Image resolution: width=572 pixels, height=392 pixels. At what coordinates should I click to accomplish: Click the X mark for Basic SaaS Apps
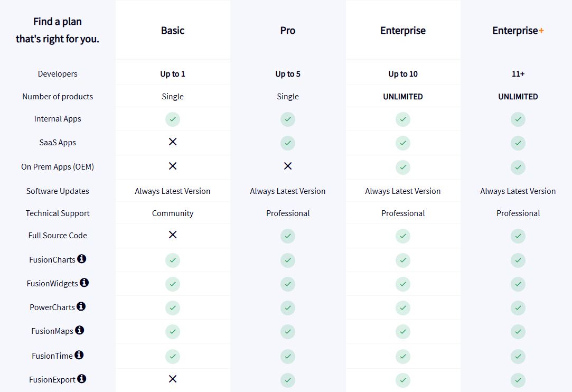coord(173,142)
